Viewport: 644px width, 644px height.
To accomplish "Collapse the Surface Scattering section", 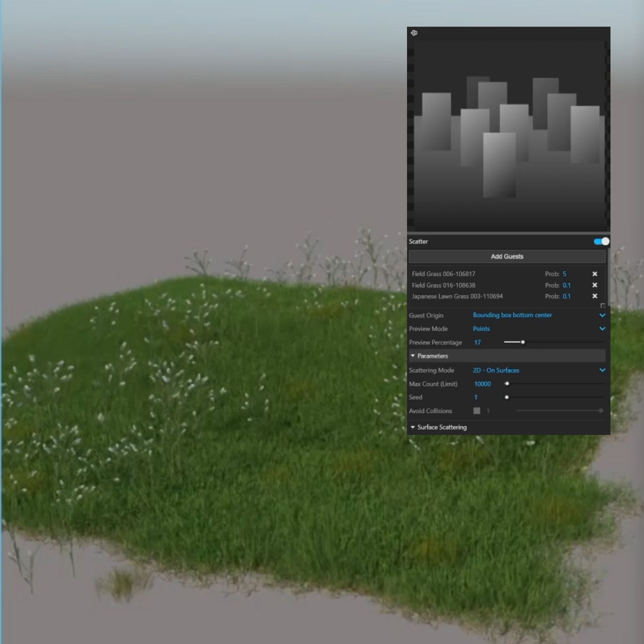I will point(413,427).
